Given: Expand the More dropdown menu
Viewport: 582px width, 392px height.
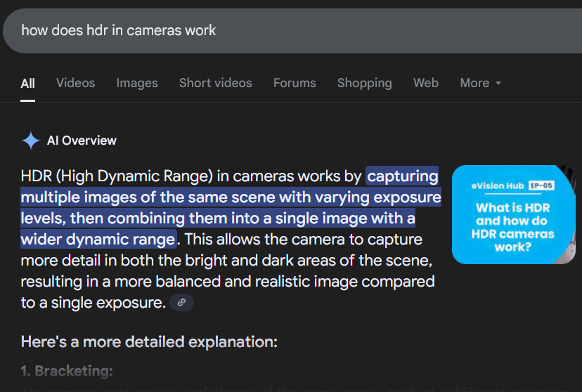Looking at the screenshot, I should coord(481,83).
